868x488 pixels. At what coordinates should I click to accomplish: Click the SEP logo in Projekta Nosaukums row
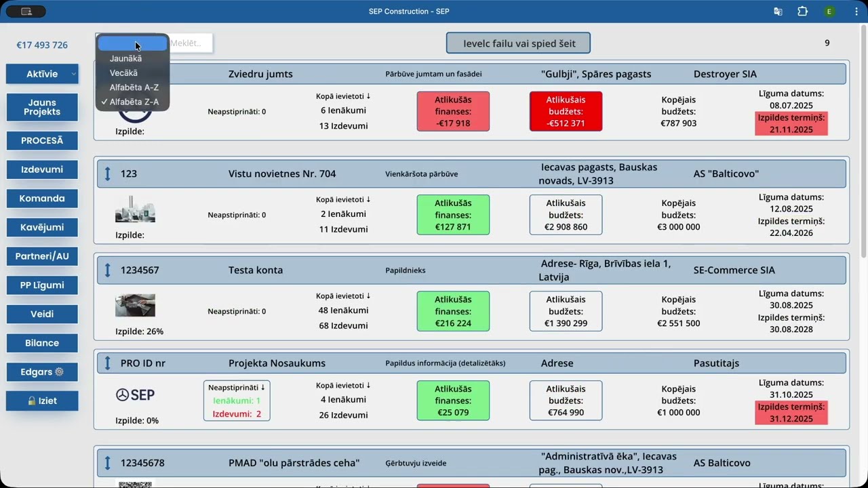135,394
